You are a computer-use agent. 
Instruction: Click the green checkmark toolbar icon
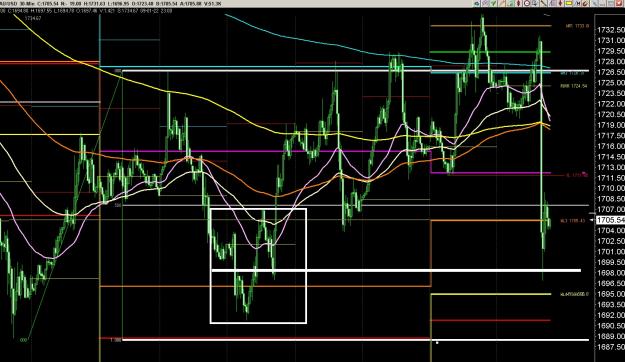click(493, 3)
